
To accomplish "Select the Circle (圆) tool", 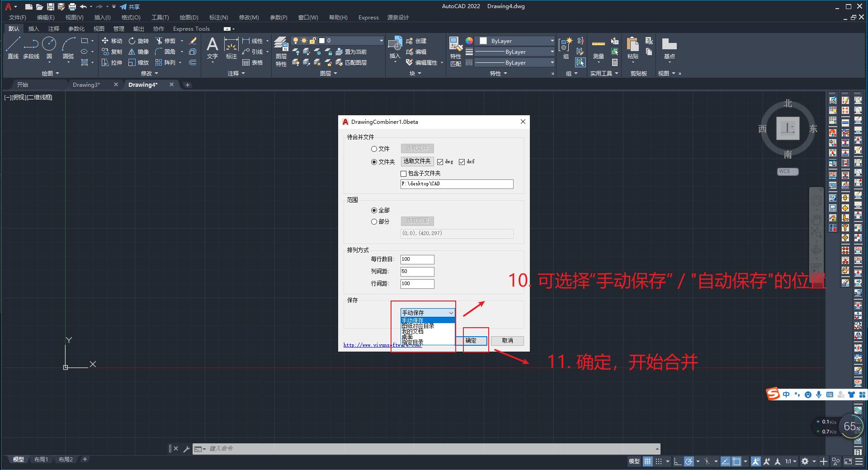I will (49, 47).
